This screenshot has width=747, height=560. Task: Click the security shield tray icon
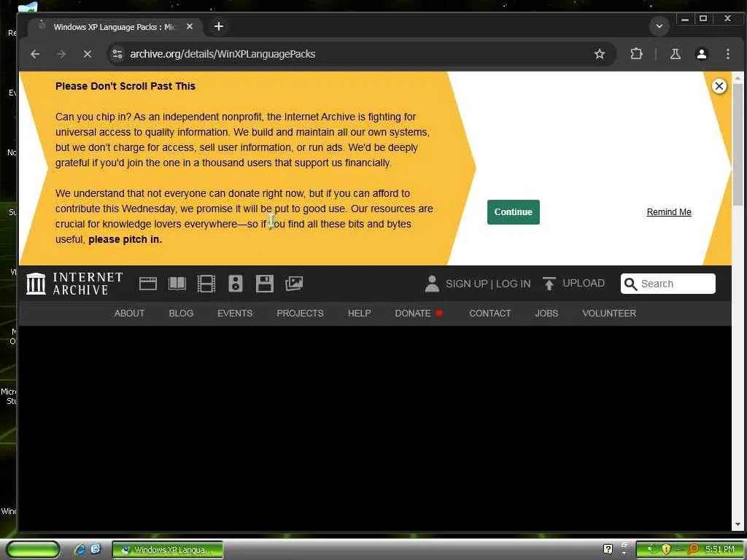tap(666, 550)
